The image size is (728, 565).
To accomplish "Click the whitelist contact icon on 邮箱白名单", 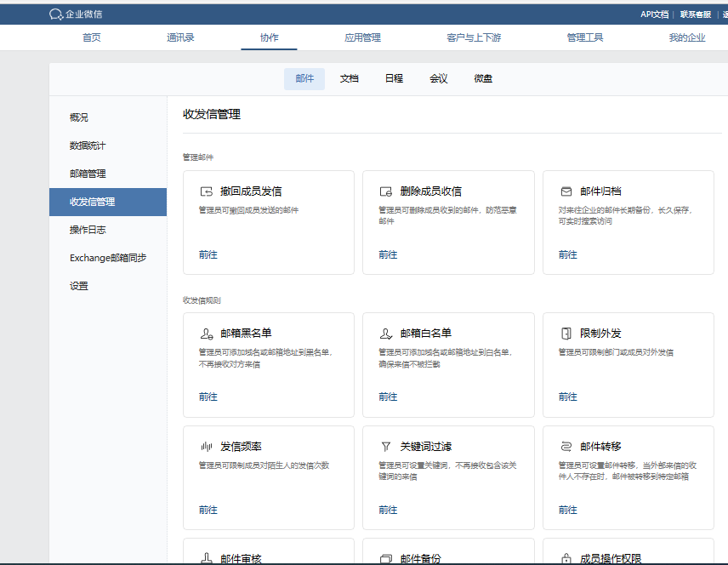I will pyautogui.click(x=386, y=333).
